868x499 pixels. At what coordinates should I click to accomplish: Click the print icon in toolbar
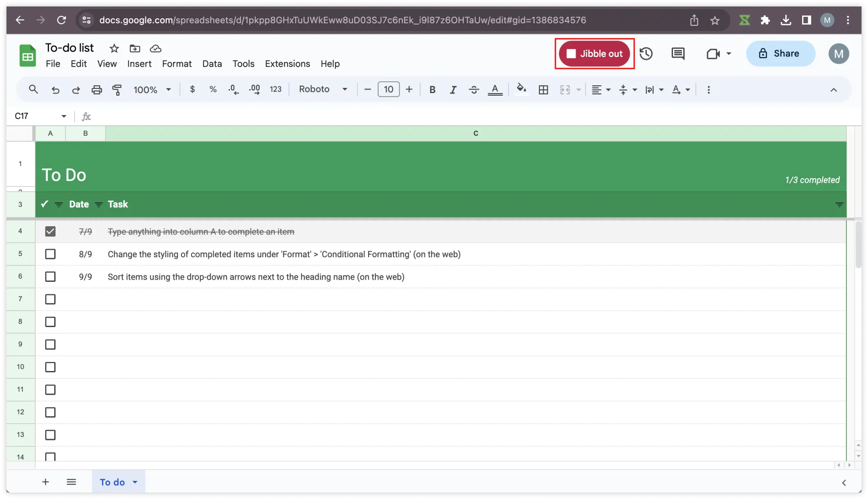tap(96, 90)
